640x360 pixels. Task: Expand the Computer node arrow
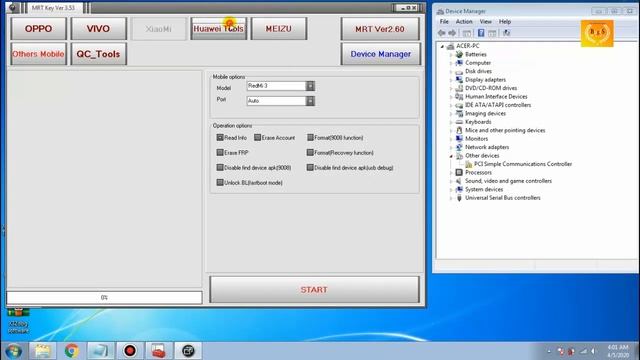pos(451,63)
